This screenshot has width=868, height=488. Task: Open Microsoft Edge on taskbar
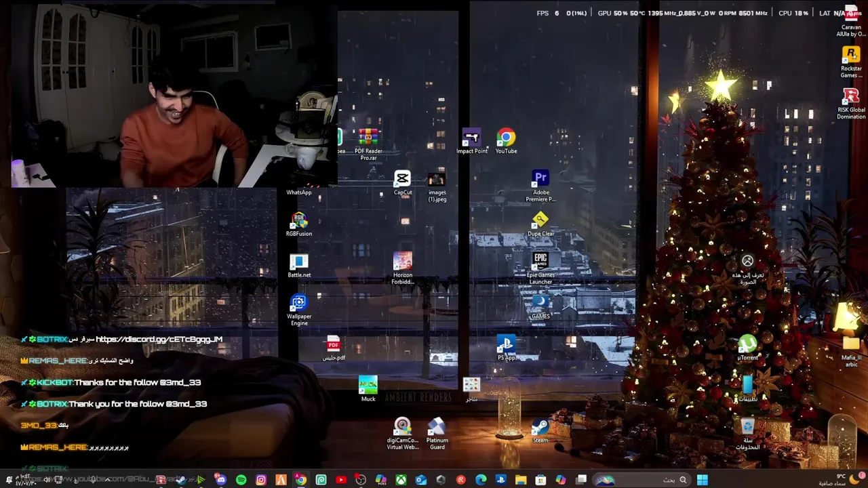pos(481,480)
